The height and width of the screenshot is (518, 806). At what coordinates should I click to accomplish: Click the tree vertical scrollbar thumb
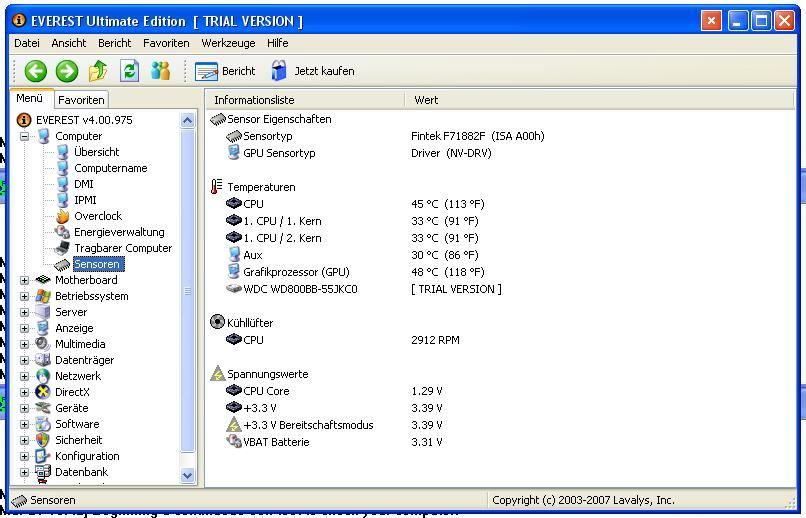tap(188, 290)
